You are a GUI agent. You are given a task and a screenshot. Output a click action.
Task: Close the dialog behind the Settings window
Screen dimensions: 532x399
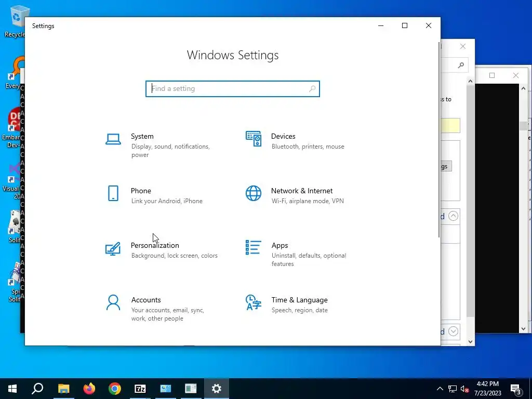[463, 46]
